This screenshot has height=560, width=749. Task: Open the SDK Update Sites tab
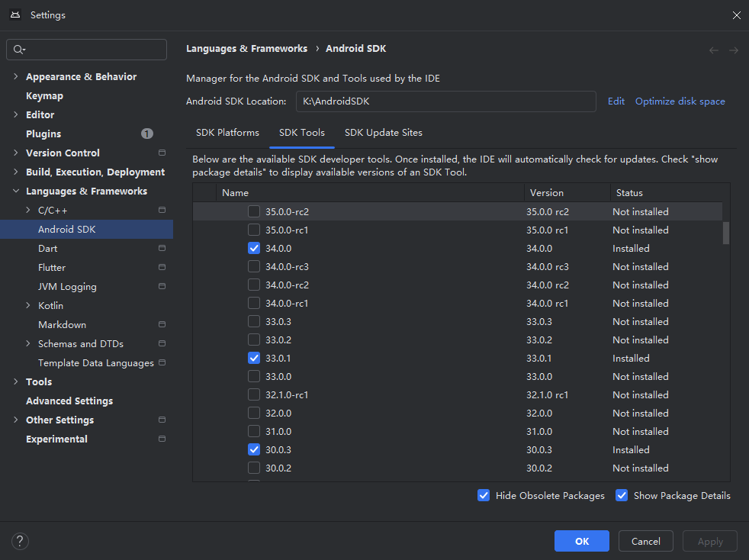click(x=384, y=132)
